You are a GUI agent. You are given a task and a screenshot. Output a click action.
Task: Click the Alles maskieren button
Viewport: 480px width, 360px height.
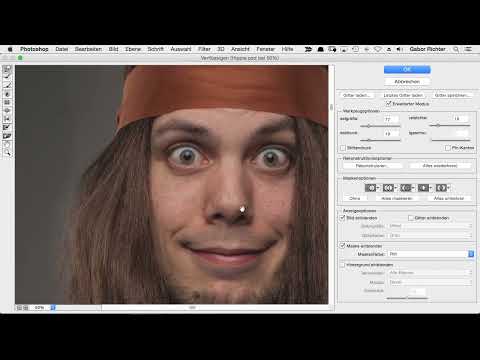coord(397,198)
